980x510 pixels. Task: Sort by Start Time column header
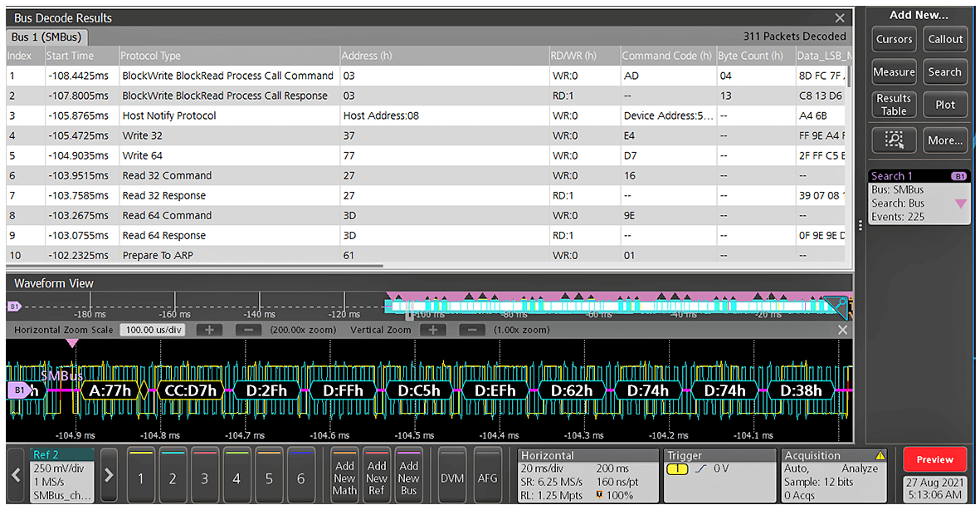coord(81,56)
